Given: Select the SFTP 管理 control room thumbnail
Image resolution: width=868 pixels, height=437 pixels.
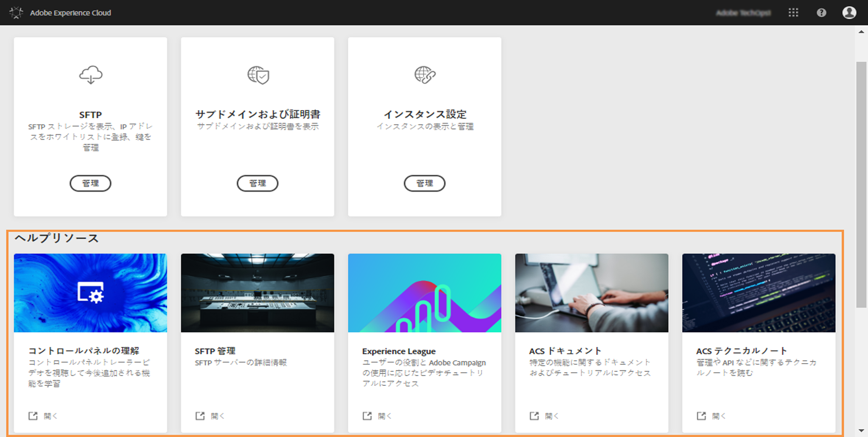Looking at the screenshot, I should point(257,293).
